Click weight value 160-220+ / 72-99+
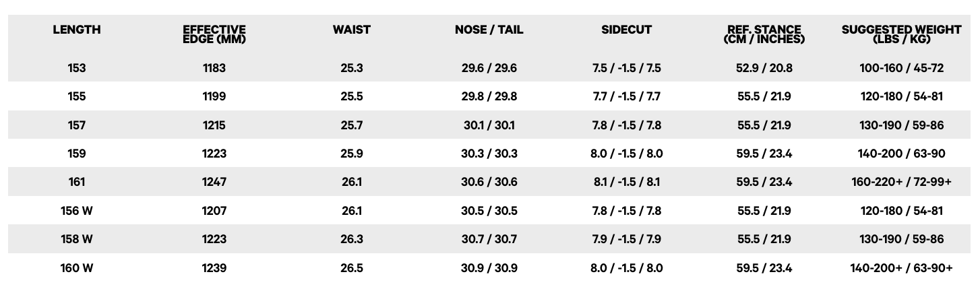The image size is (980, 295). 902,182
